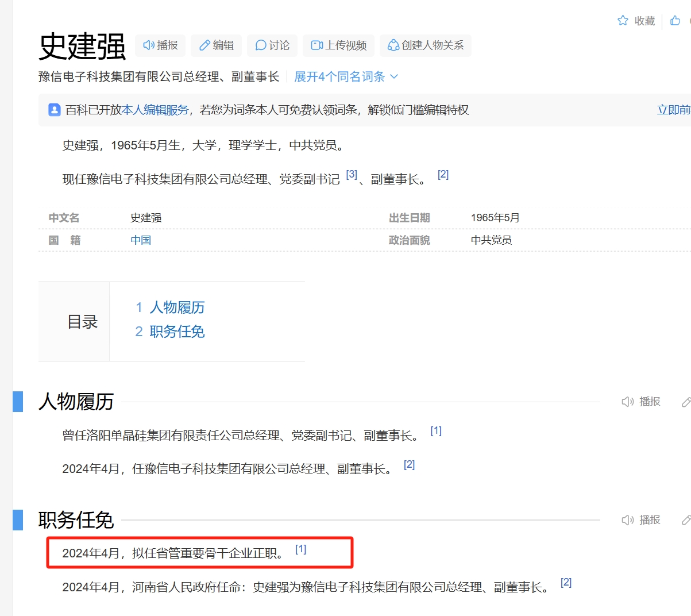
Task: Click the 政治面貌 field label
Action: tap(410, 240)
